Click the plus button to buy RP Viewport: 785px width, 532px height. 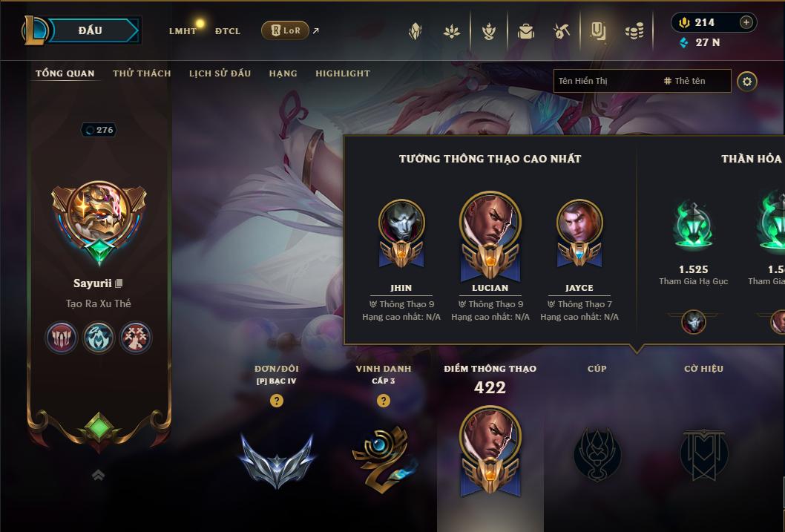746,22
